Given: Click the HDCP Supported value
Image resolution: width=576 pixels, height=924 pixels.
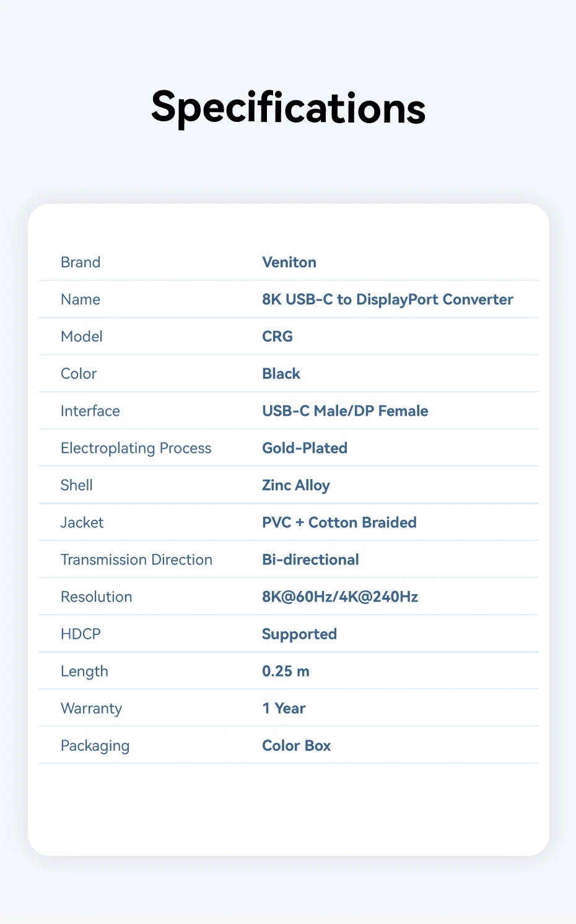Looking at the screenshot, I should tap(299, 634).
